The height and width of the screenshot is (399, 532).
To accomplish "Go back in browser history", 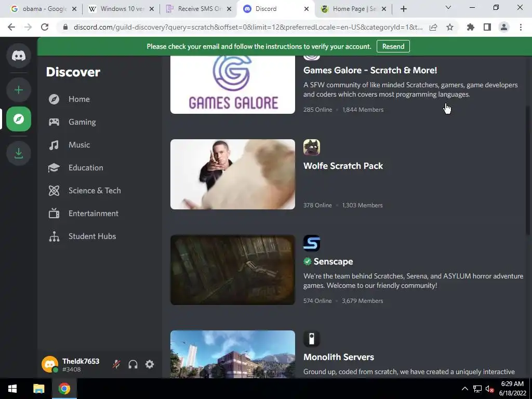I will [11, 27].
